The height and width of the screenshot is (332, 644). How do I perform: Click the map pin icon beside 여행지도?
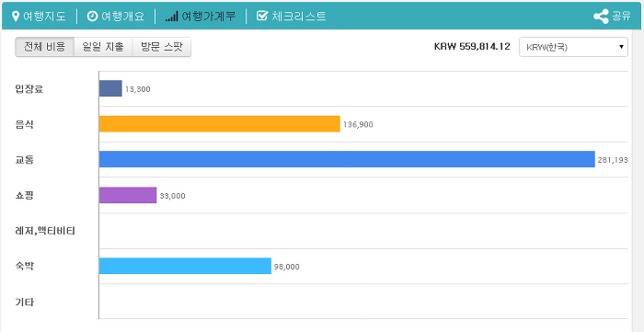[x=16, y=16]
